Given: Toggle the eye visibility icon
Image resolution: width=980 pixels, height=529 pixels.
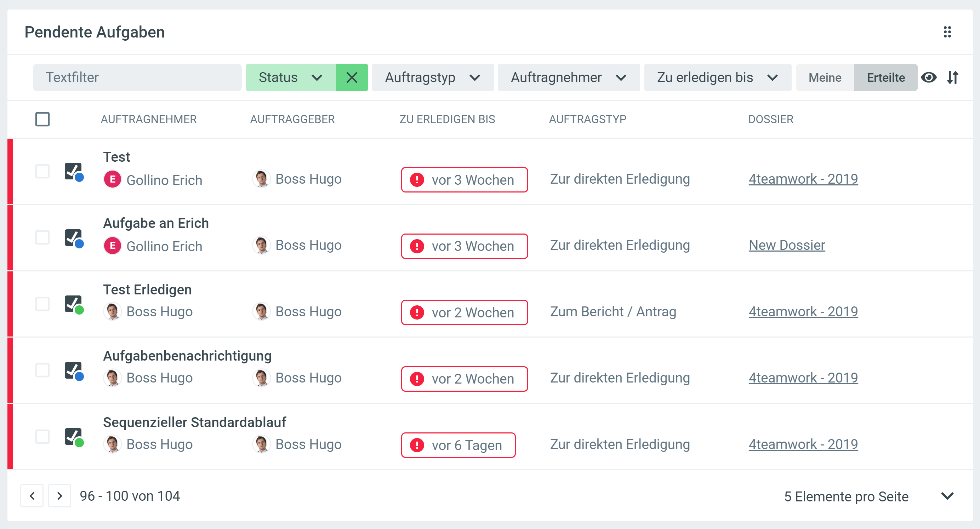Looking at the screenshot, I should [x=928, y=77].
